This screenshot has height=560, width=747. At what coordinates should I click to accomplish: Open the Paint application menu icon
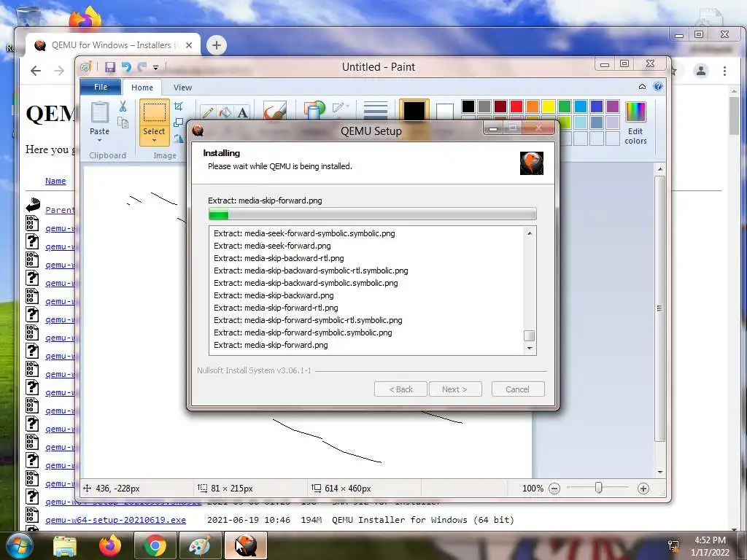[x=86, y=67]
